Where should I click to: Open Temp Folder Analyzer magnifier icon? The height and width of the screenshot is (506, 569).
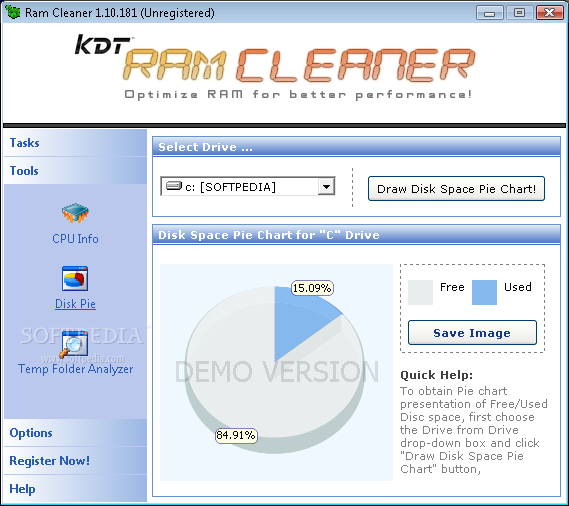click(74, 344)
